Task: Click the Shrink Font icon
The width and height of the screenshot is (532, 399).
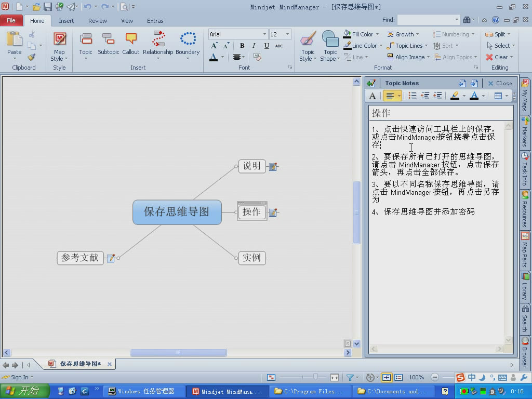Action: [226, 46]
